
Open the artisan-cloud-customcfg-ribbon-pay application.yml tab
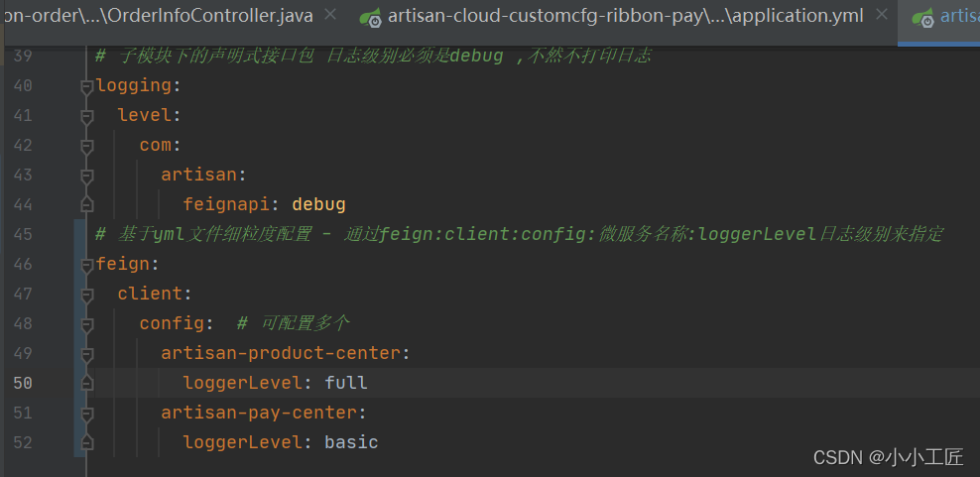[x=626, y=16]
